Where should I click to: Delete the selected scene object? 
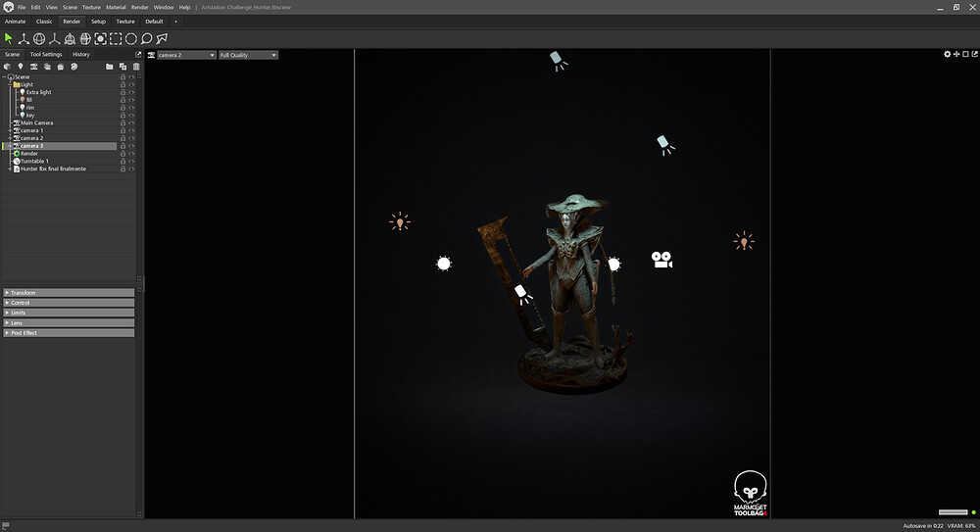click(x=135, y=67)
